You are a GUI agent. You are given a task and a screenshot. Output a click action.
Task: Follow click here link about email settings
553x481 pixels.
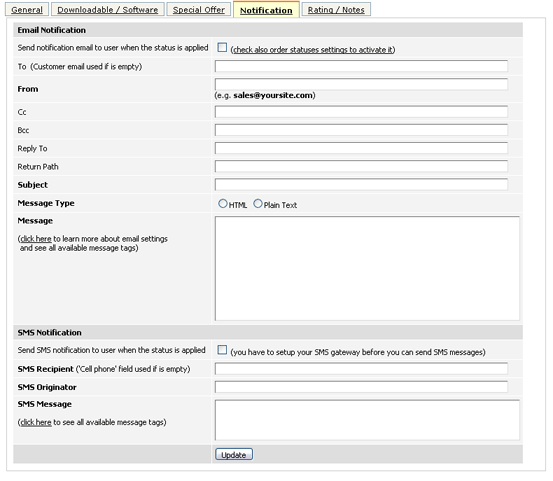point(36,239)
